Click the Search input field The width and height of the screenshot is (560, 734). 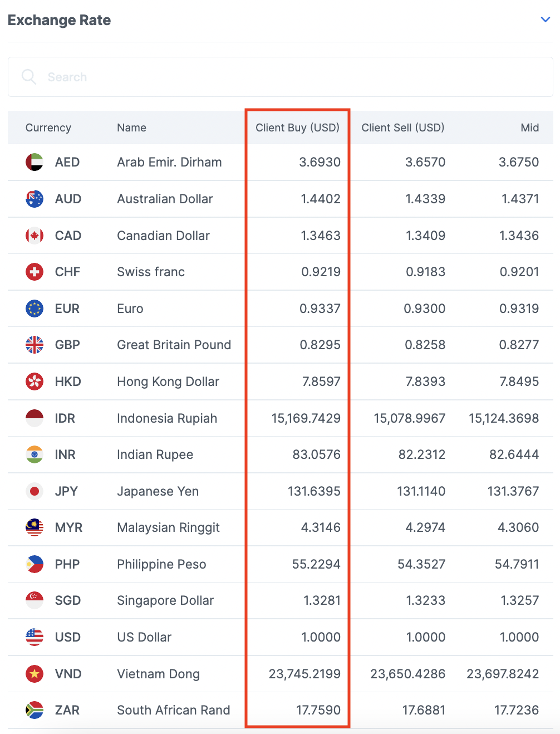pos(280,77)
